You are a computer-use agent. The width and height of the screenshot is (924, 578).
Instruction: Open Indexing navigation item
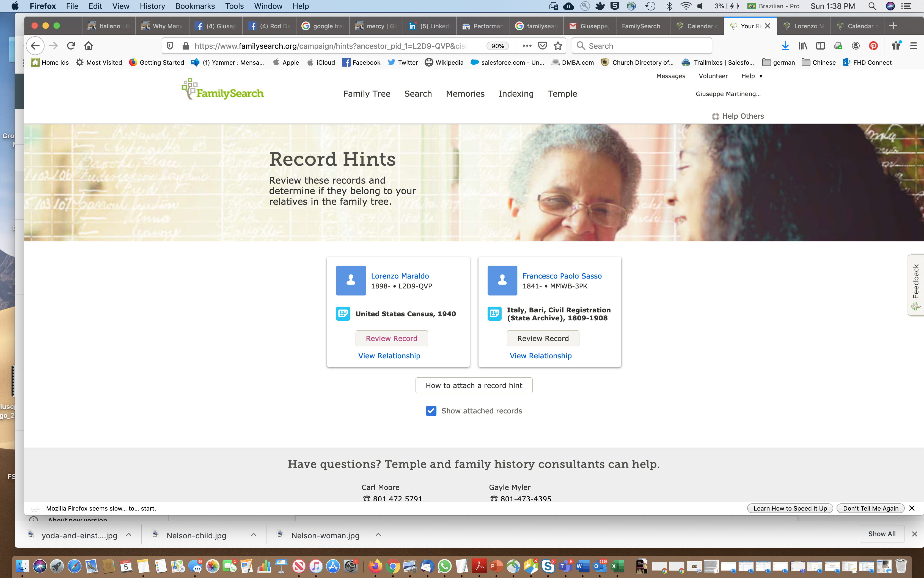click(516, 94)
